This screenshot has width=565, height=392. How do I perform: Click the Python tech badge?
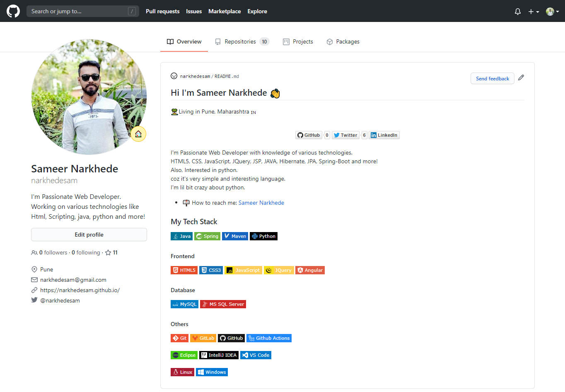(263, 236)
